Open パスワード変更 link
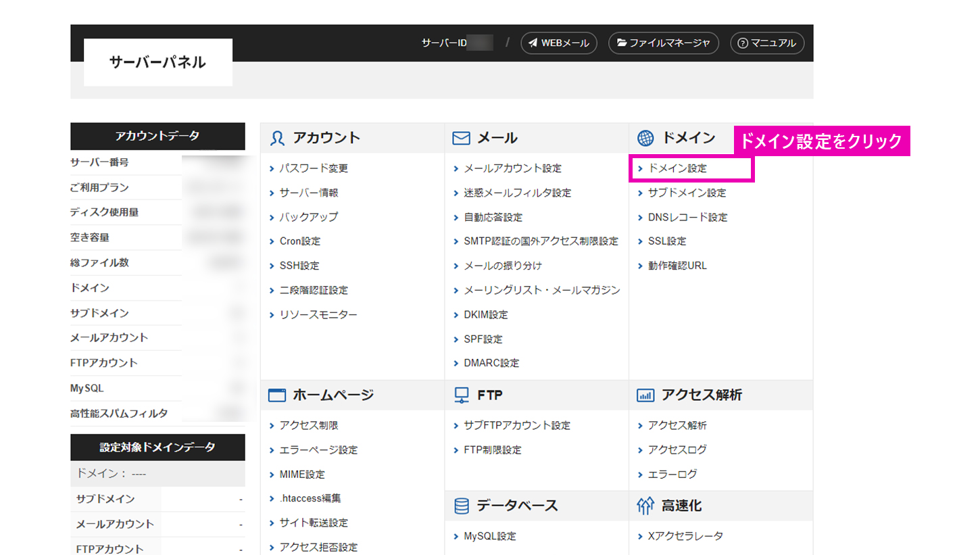 (x=314, y=168)
